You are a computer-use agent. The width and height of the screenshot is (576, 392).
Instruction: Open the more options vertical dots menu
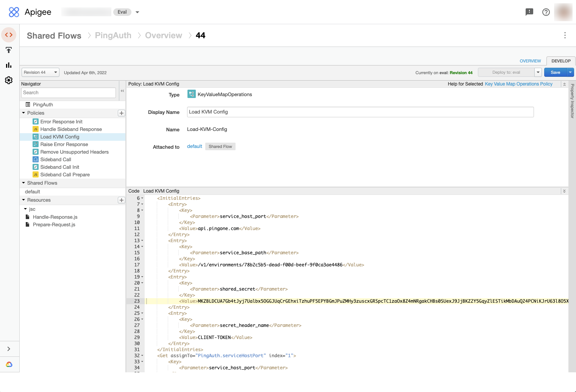[565, 35]
